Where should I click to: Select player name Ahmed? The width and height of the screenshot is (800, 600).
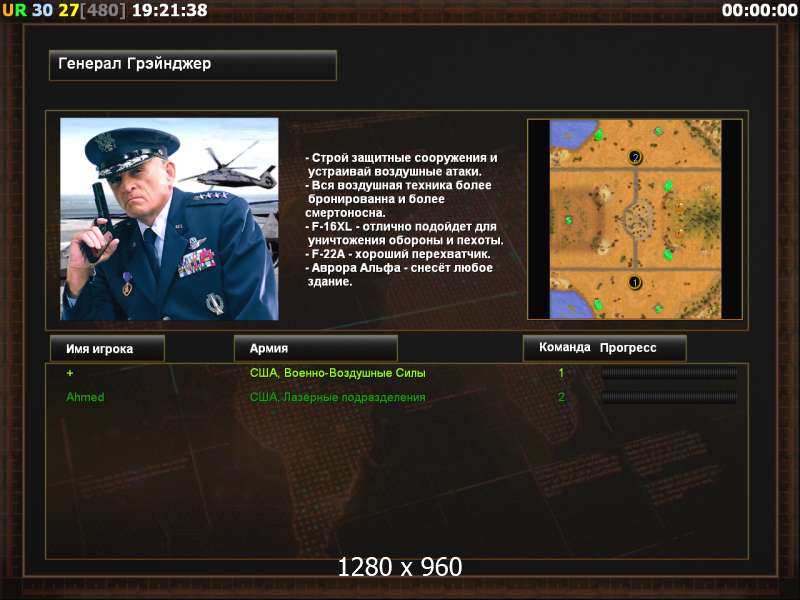tap(85, 397)
